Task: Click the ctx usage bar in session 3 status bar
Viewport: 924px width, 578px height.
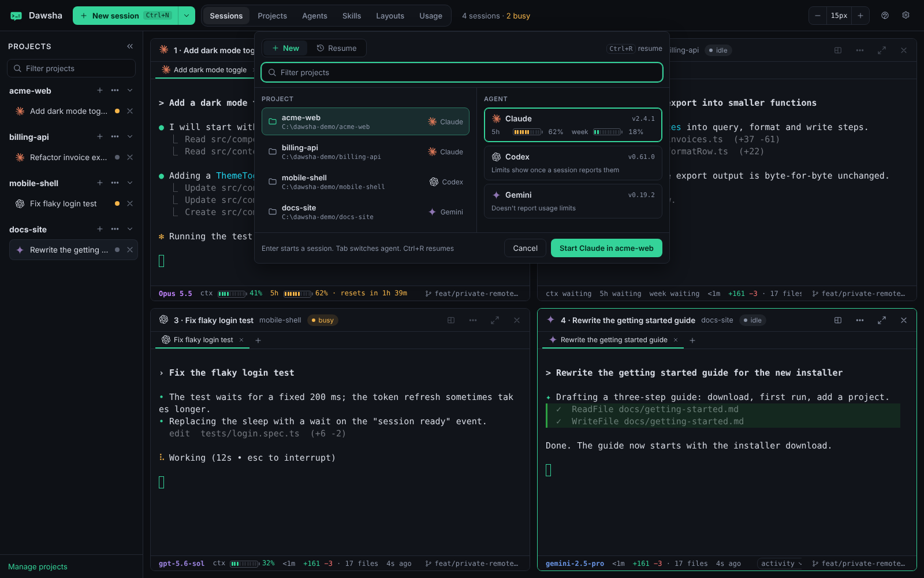Action: pos(245,564)
